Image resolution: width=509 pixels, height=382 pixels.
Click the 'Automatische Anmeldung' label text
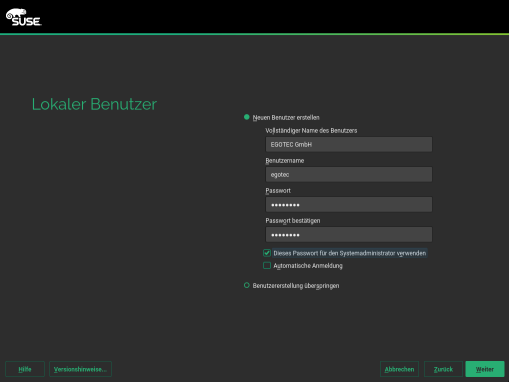[308, 266]
